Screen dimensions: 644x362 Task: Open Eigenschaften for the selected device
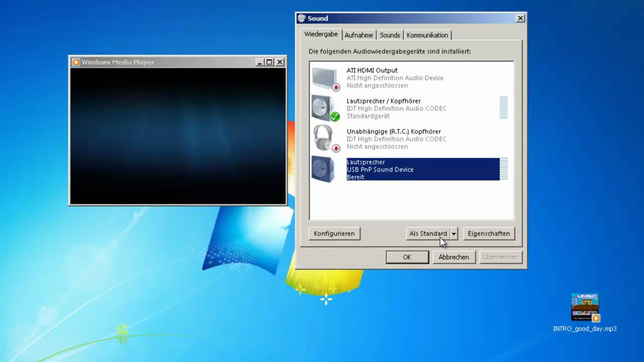click(x=489, y=233)
